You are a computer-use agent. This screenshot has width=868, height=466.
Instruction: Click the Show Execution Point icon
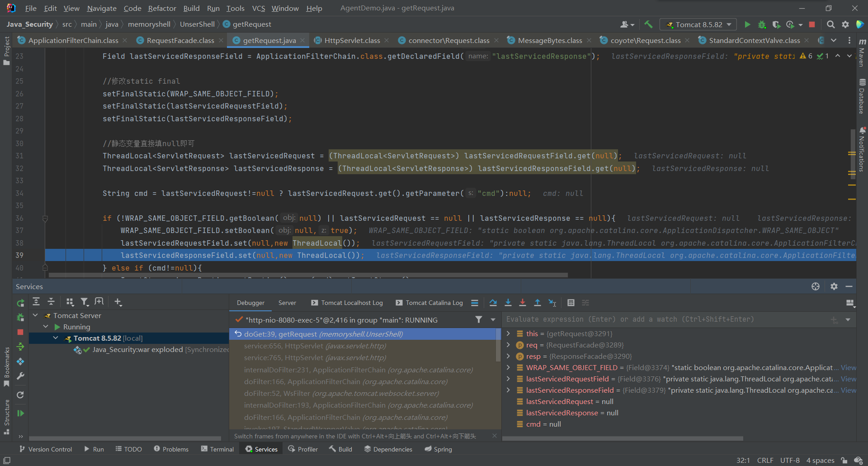pos(475,303)
